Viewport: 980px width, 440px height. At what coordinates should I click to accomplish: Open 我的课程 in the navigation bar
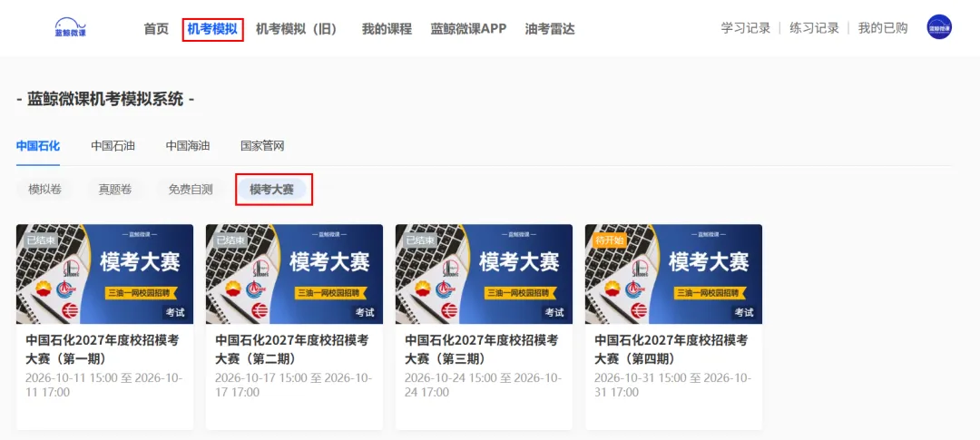tap(387, 29)
